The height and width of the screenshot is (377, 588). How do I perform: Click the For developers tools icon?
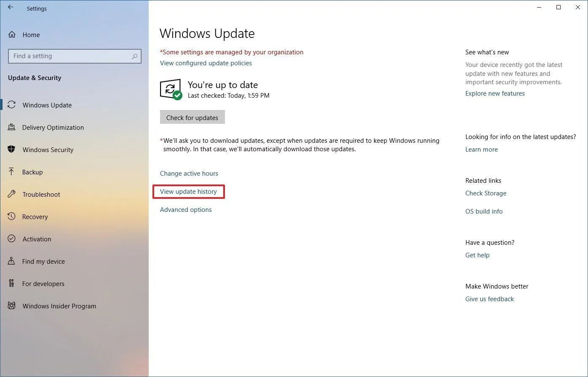click(12, 283)
